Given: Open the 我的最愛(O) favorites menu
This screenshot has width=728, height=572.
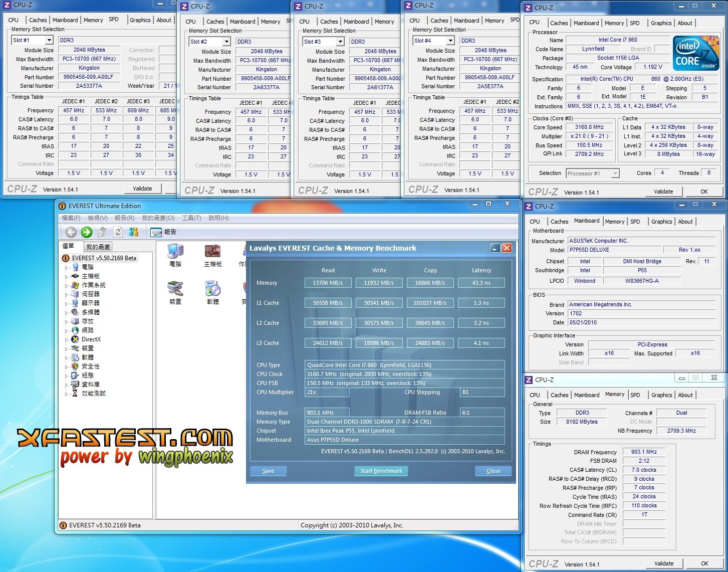Looking at the screenshot, I should click(158, 218).
